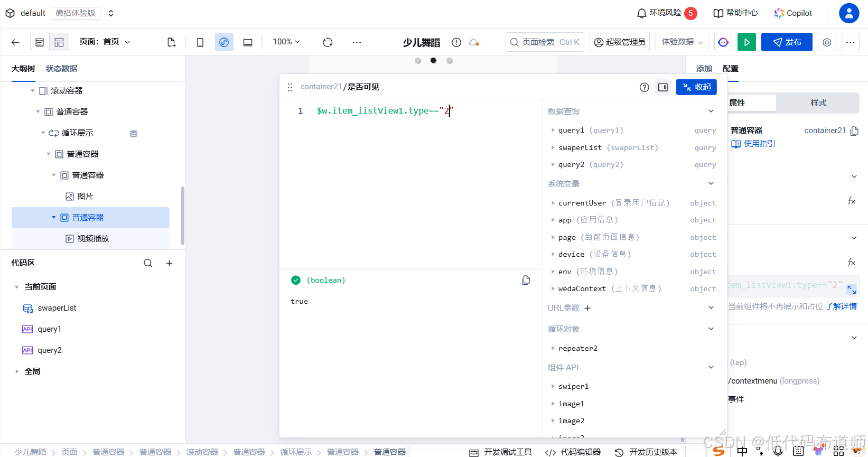Open the component layout panel icon
The width and height of the screenshot is (868, 457).
[x=59, y=42]
